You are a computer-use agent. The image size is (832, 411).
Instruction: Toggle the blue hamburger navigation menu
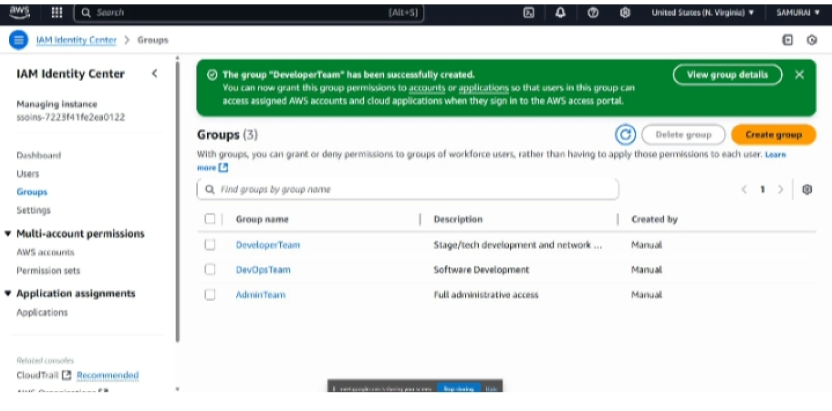19,40
